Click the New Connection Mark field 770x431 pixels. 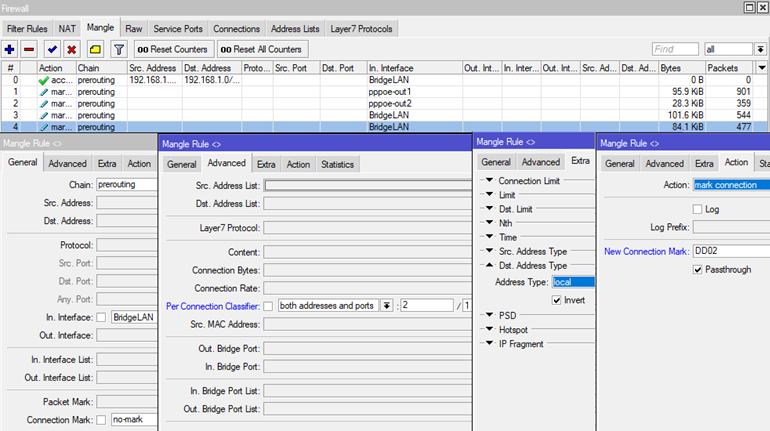click(x=731, y=251)
